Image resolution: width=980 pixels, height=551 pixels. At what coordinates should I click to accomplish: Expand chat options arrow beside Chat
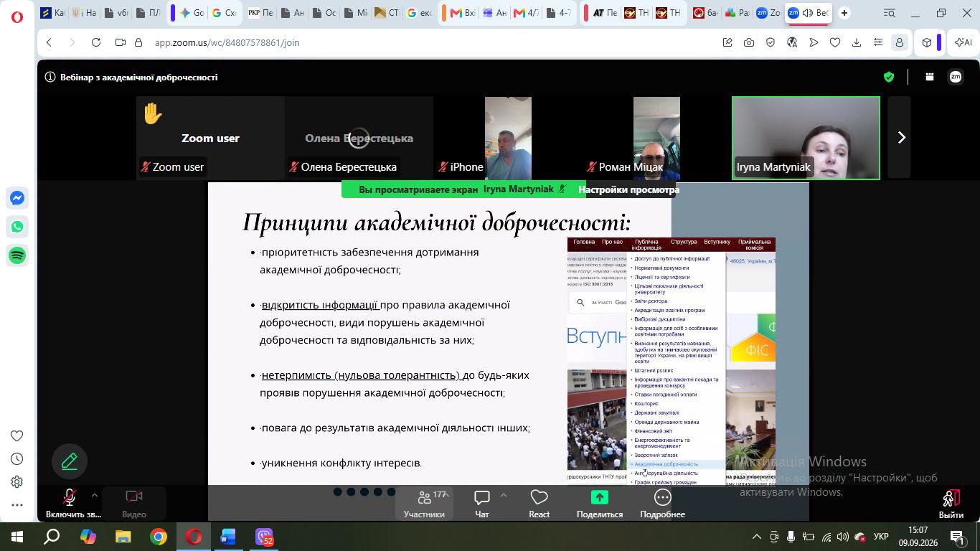click(503, 495)
